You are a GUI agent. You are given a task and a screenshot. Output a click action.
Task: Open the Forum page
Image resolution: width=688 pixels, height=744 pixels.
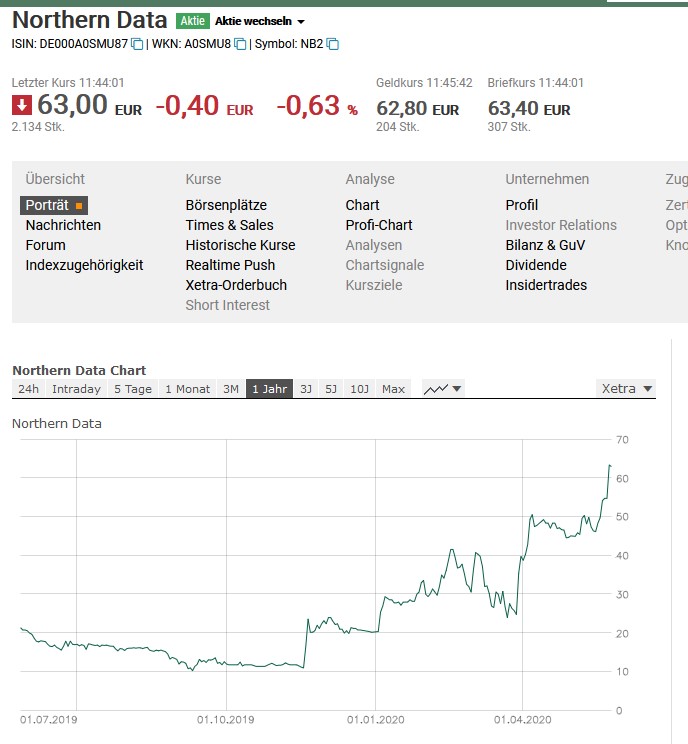46,245
